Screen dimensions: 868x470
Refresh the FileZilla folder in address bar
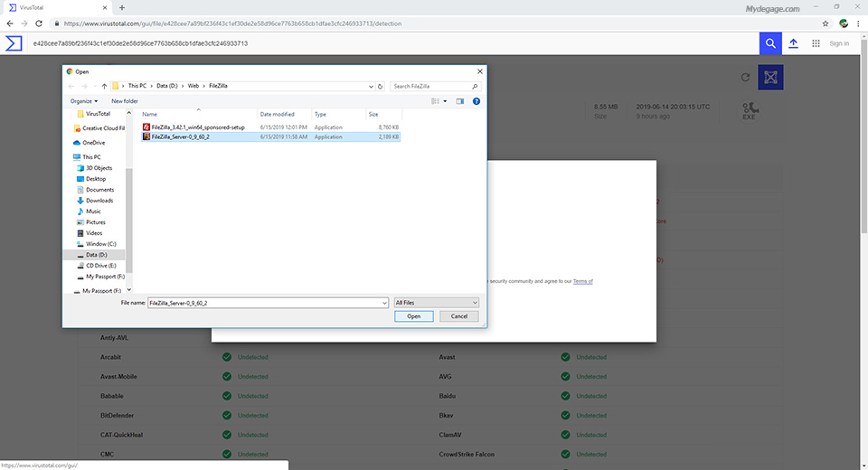(380, 86)
